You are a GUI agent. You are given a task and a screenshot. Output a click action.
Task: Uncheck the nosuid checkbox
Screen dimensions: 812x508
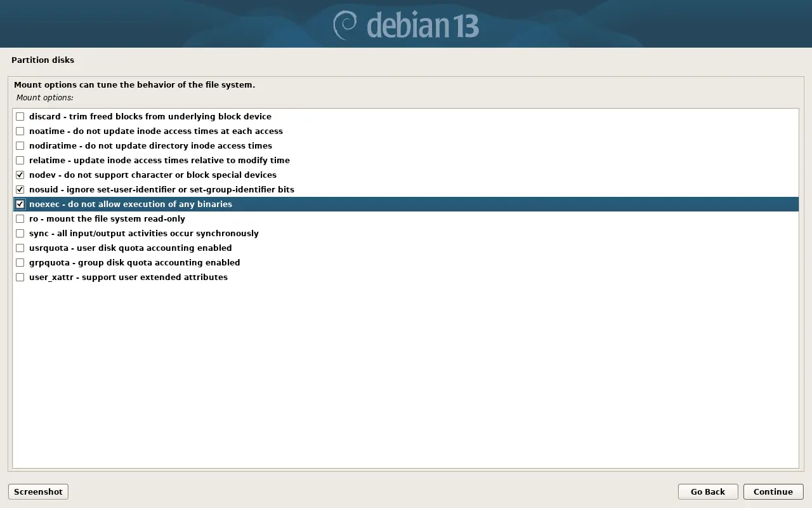tap(20, 190)
